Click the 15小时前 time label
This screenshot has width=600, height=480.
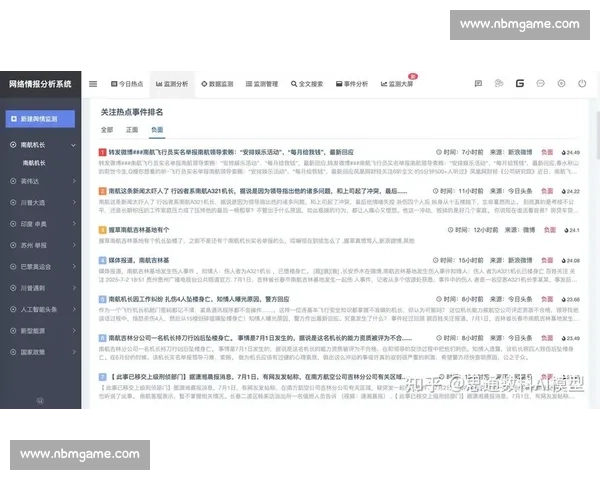click(471, 260)
